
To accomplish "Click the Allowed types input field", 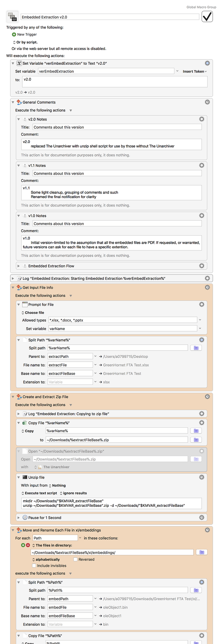I will 123,320.
